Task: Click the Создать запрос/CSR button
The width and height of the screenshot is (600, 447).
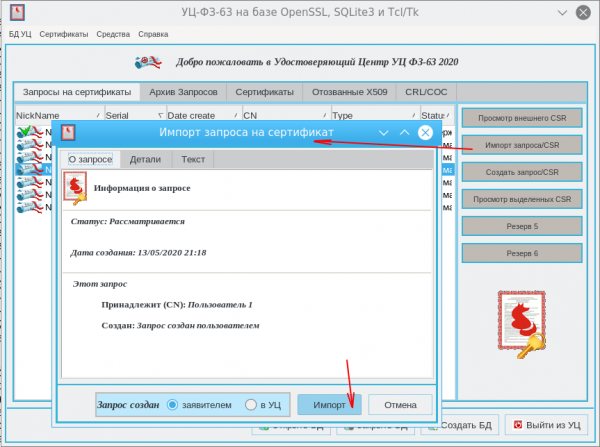Action: (x=520, y=172)
